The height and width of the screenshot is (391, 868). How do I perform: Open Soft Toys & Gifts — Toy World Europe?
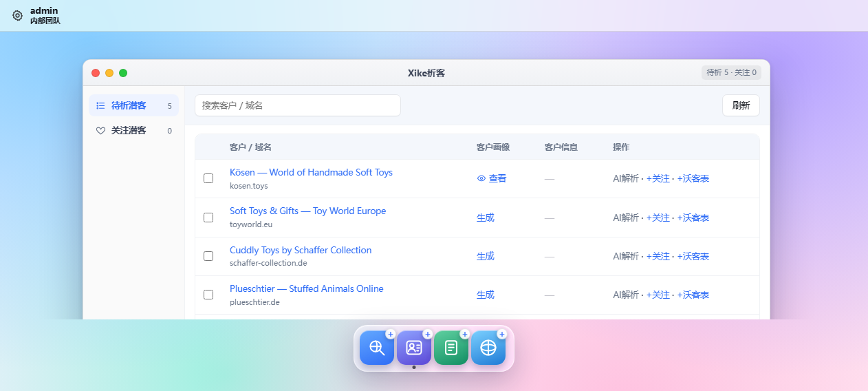click(x=307, y=211)
